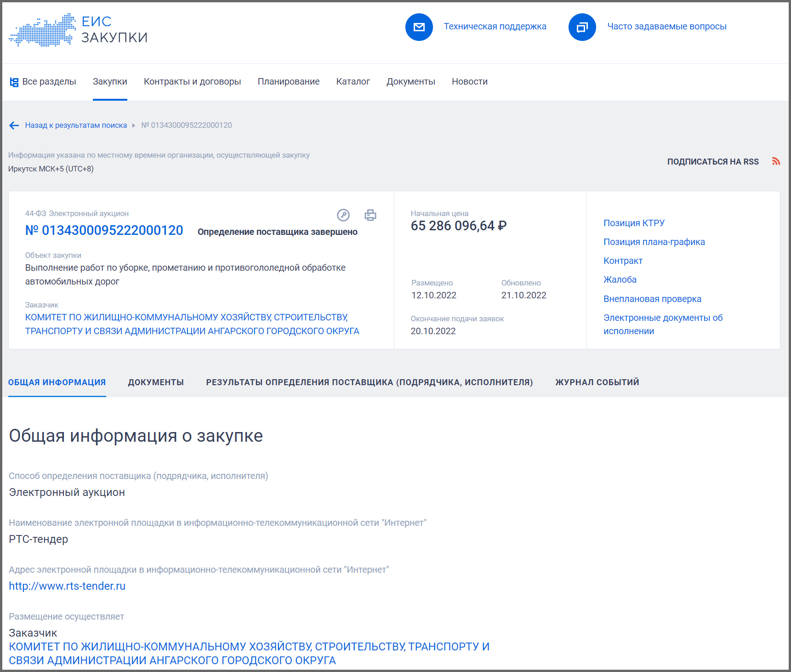Viewport: 791px width, 672px height.
Task: Open Контракты и договоры menu
Action: click(x=193, y=82)
